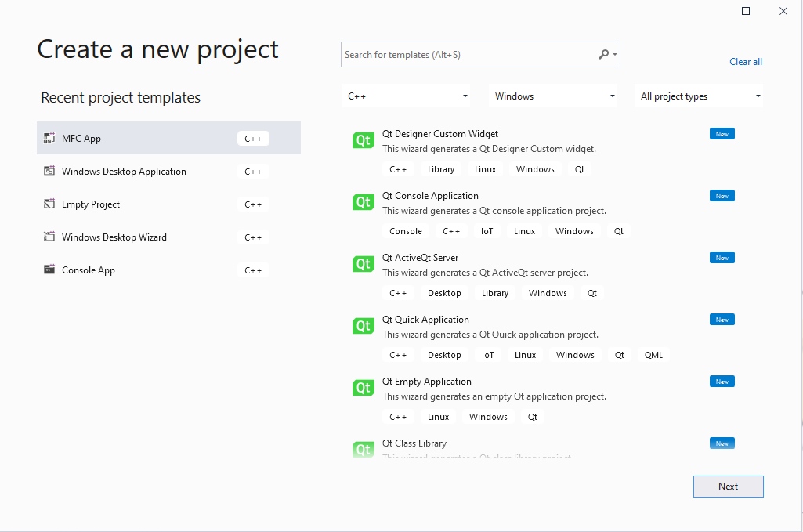Click New badge on Qt ActiveQt Server
This screenshot has height=532, width=803.
tap(722, 258)
